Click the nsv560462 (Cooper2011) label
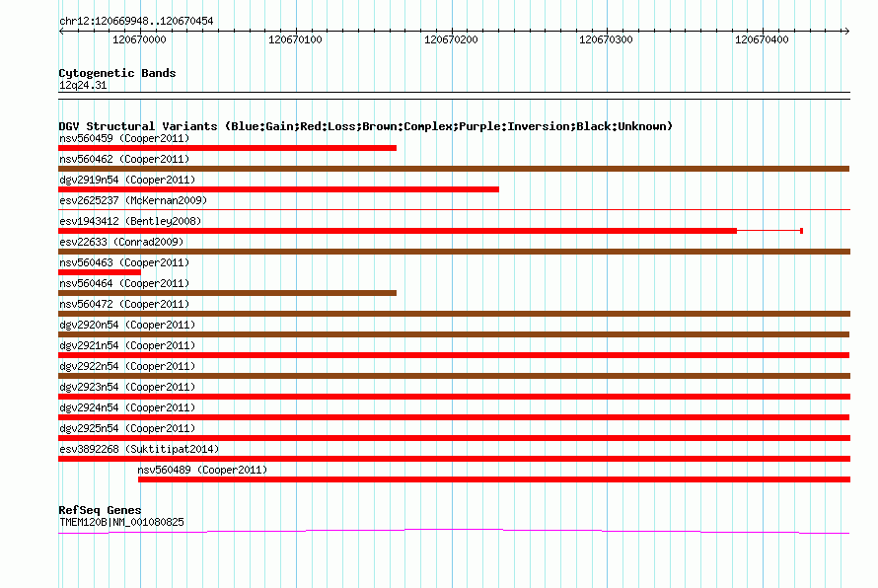The height and width of the screenshot is (588, 878). (124, 159)
